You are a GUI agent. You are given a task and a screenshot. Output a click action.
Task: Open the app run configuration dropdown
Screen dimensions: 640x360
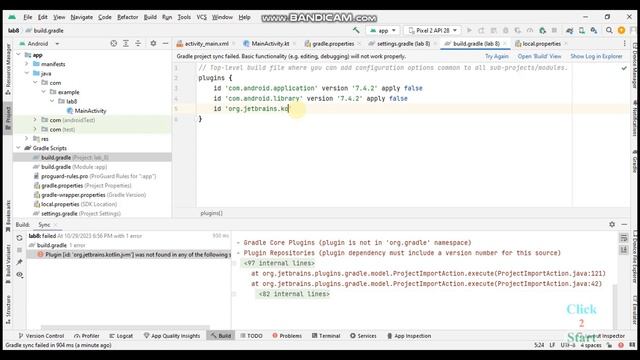[383, 31]
